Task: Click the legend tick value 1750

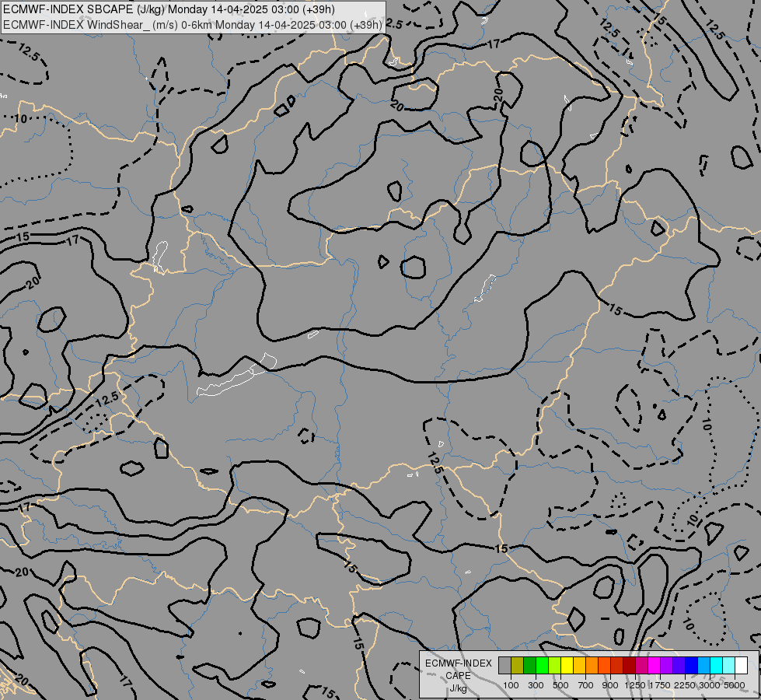Action: [x=660, y=685]
